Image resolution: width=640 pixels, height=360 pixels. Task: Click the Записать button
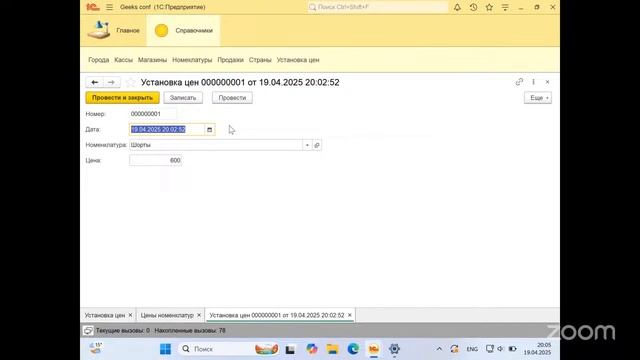tap(183, 98)
